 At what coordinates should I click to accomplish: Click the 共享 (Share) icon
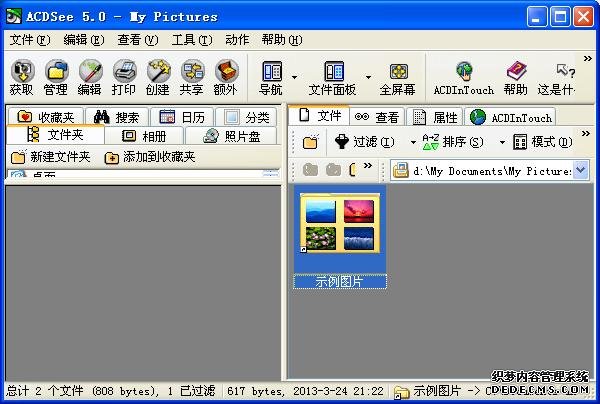click(x=192, y=71)
